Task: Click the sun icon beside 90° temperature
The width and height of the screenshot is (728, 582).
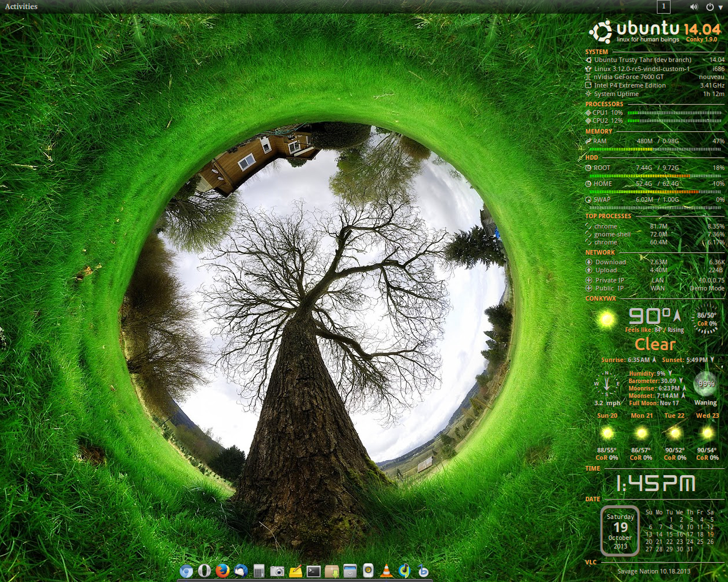Action: [606, 319]
